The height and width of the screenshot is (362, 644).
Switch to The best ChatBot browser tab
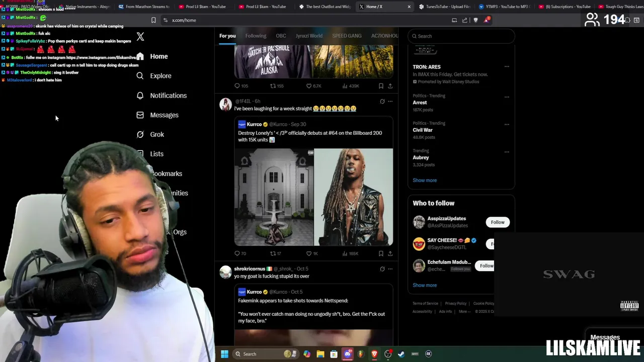pos(325,7)
